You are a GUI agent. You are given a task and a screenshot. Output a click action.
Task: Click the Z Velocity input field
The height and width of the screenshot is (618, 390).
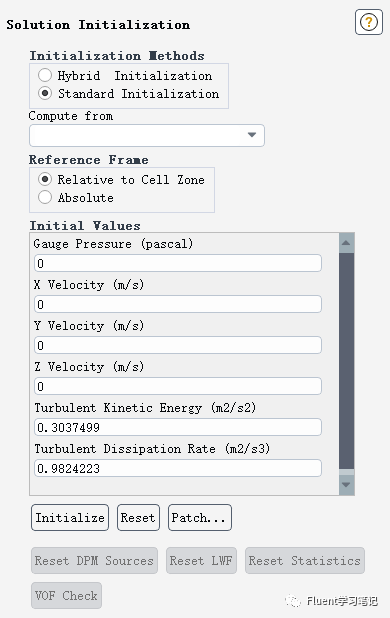178,386
